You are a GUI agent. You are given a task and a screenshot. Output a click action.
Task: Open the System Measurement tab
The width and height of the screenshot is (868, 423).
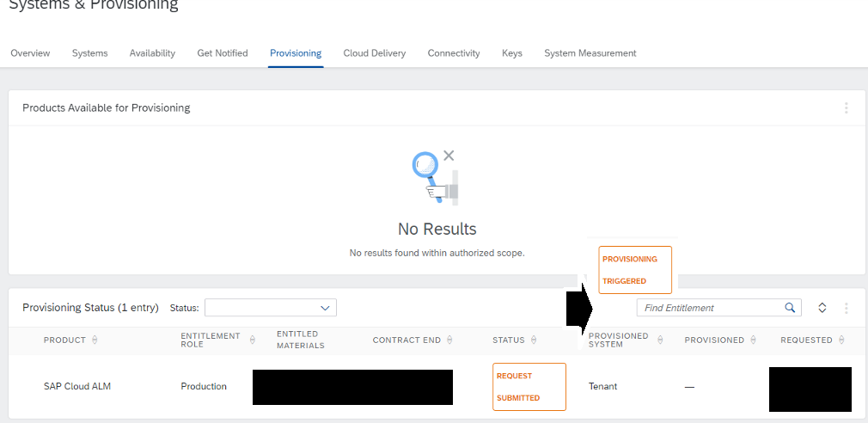pyautogui.click(x=590, y=53)
